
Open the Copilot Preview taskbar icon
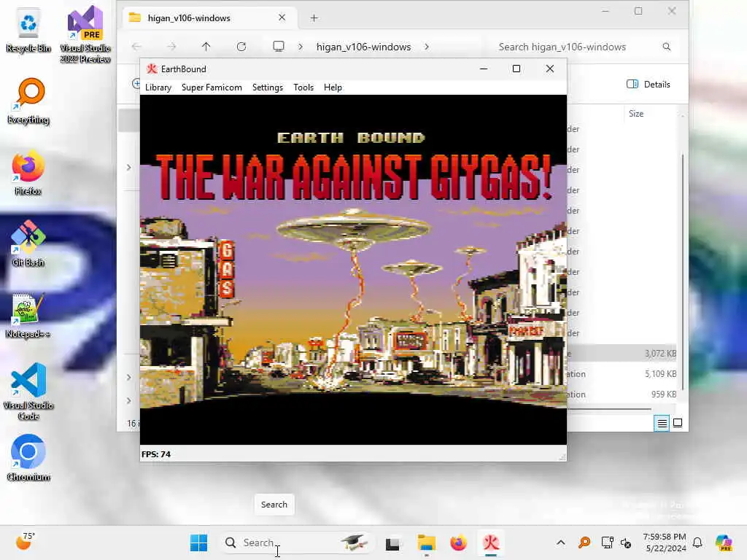pos(724,542)
